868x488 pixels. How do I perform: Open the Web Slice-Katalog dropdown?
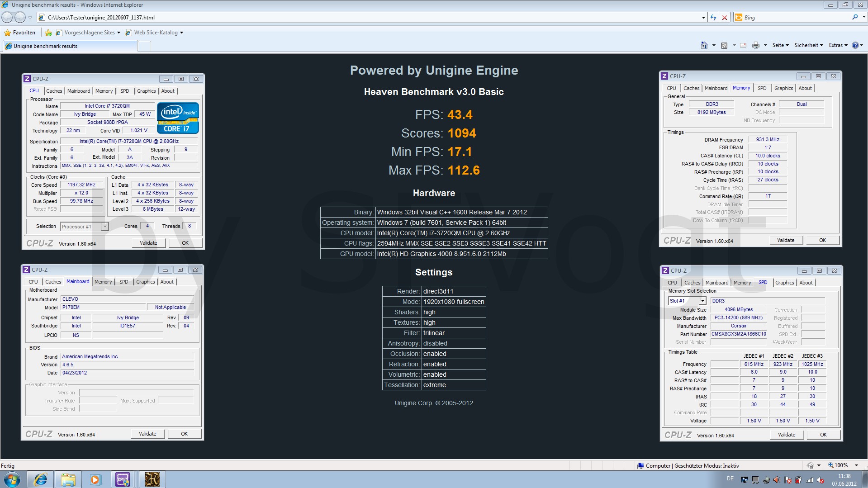181,33
